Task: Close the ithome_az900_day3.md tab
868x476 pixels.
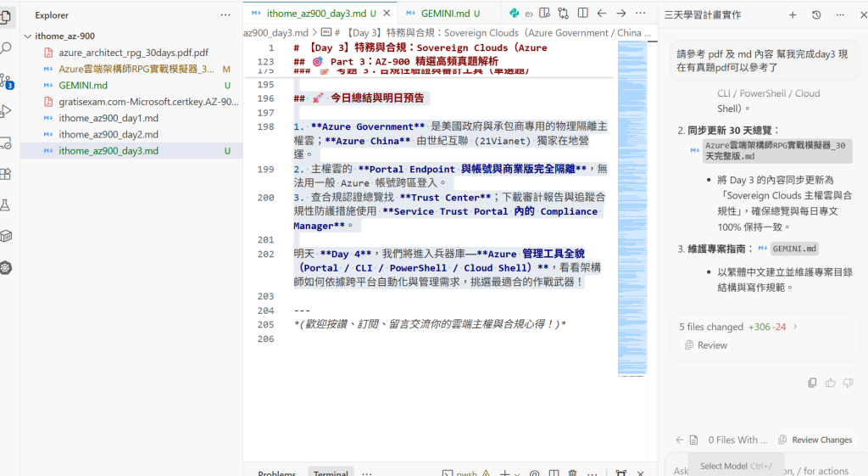Action: pyautogui.click(x=387, y=14)
